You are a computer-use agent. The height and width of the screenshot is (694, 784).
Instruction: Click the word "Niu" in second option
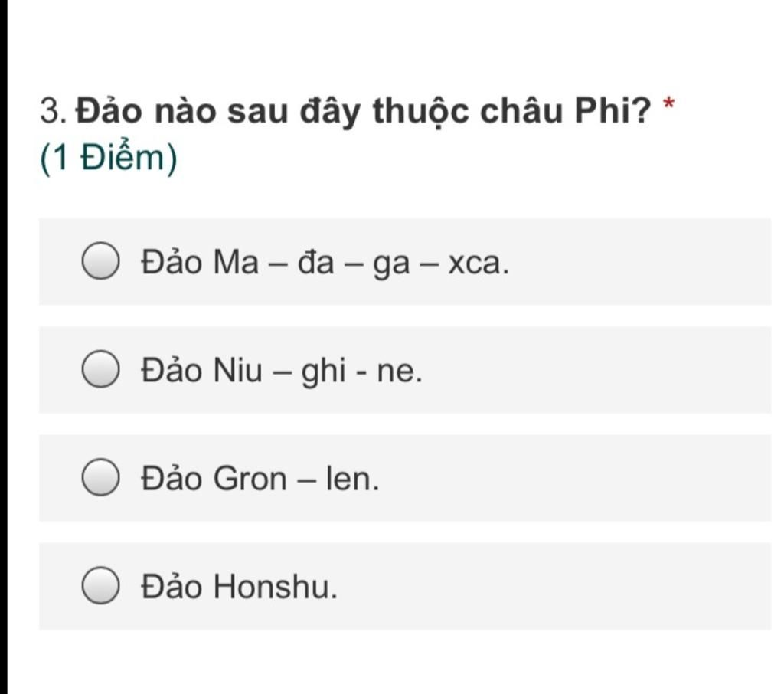[x=237, y=371]
